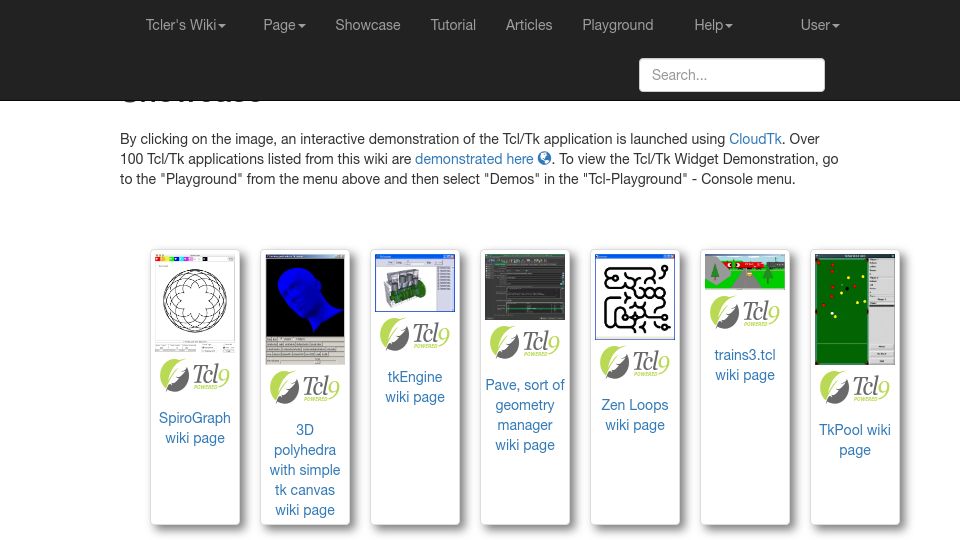This screenshot has width=960, height=540.
Task: Open the Help dropdown menu
Action: [x=713, y=25]
